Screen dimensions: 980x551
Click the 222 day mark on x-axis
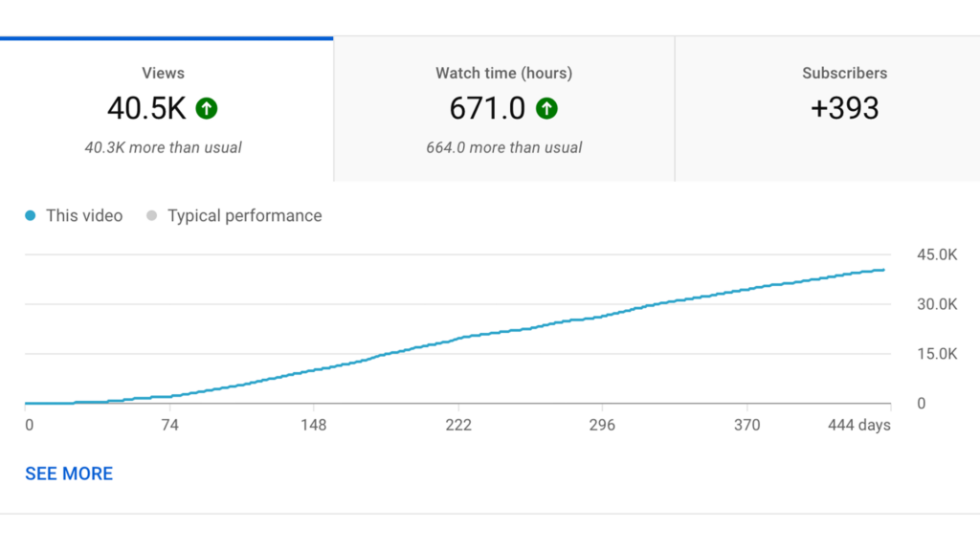coord(458,425)
